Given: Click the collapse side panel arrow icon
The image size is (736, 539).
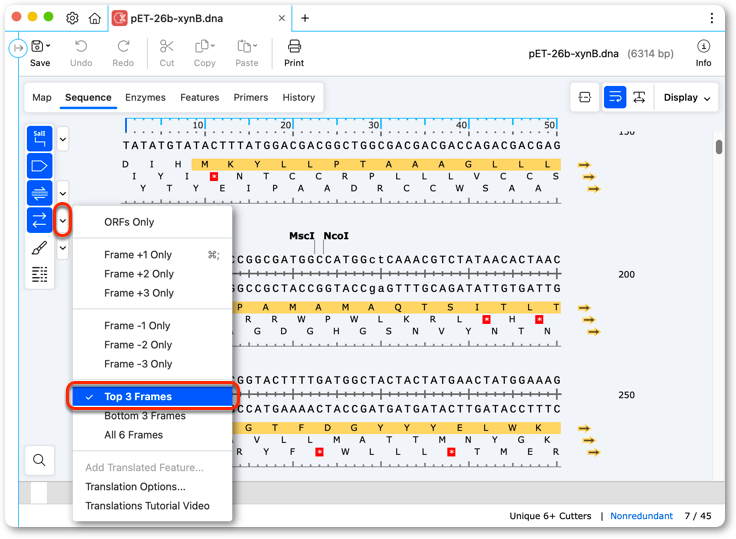Looking at the screenshot, I should coord(18,48).
